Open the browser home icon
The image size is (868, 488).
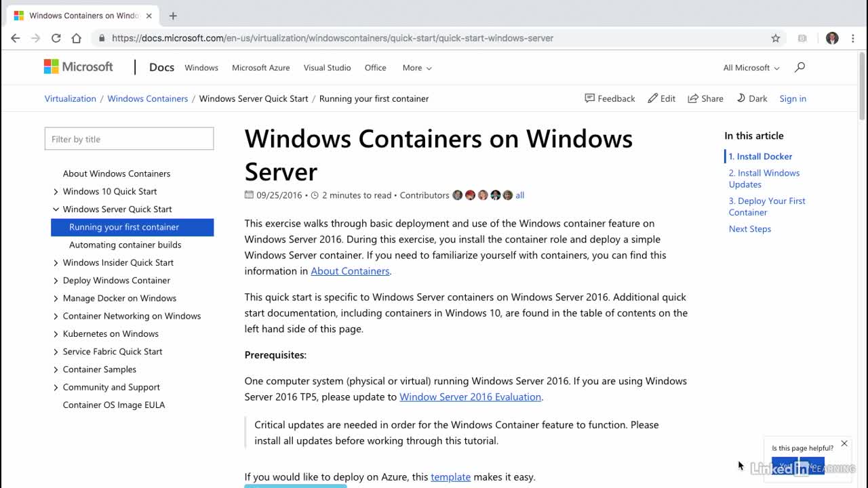pos(77,38)
